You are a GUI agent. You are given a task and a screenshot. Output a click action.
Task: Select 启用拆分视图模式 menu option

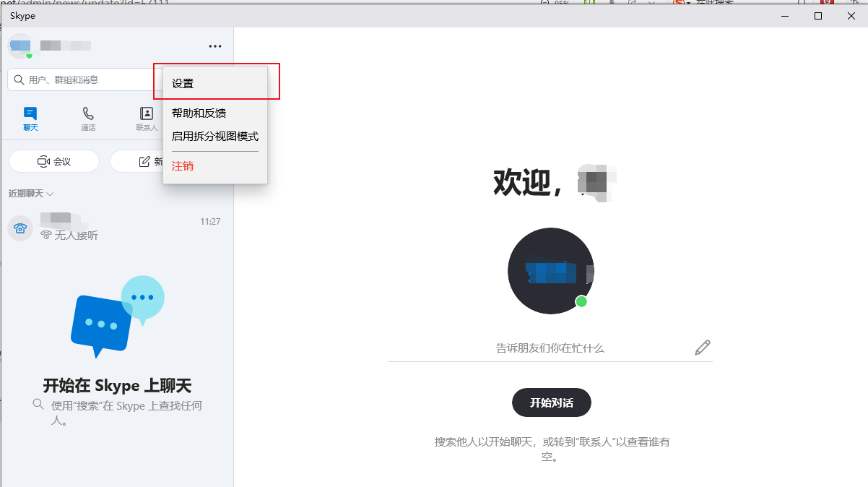click(215, 137)
